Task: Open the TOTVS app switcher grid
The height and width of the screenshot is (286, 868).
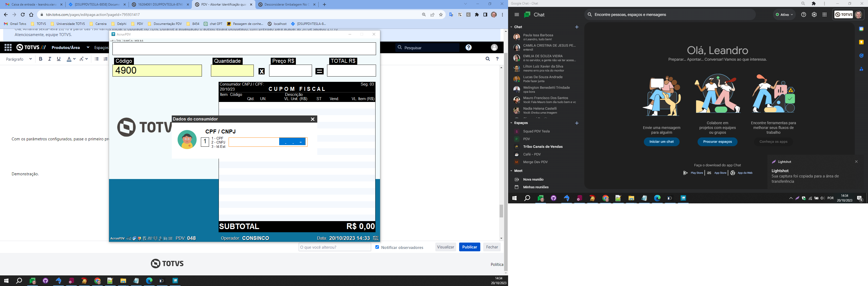Action: coord(8,48)
